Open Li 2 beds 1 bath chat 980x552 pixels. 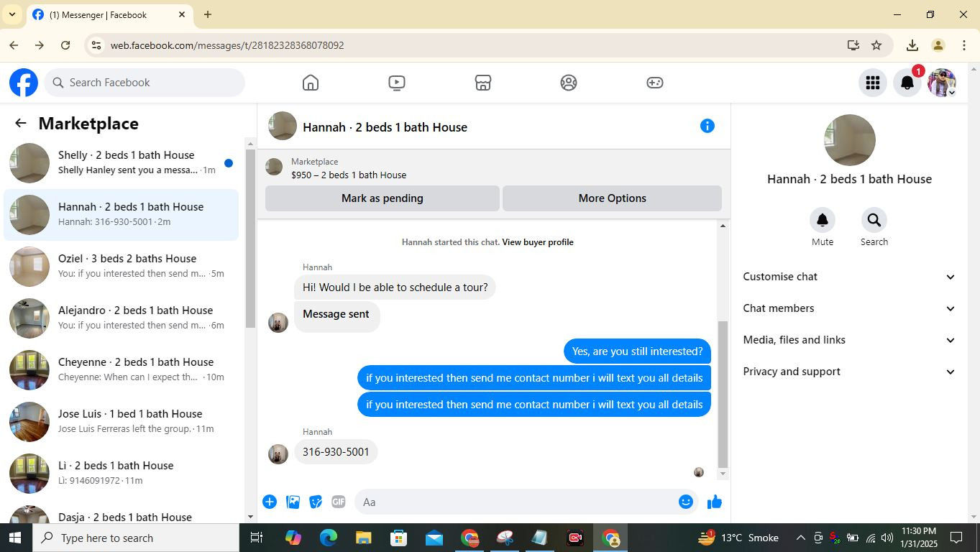[x=122, y=474]
